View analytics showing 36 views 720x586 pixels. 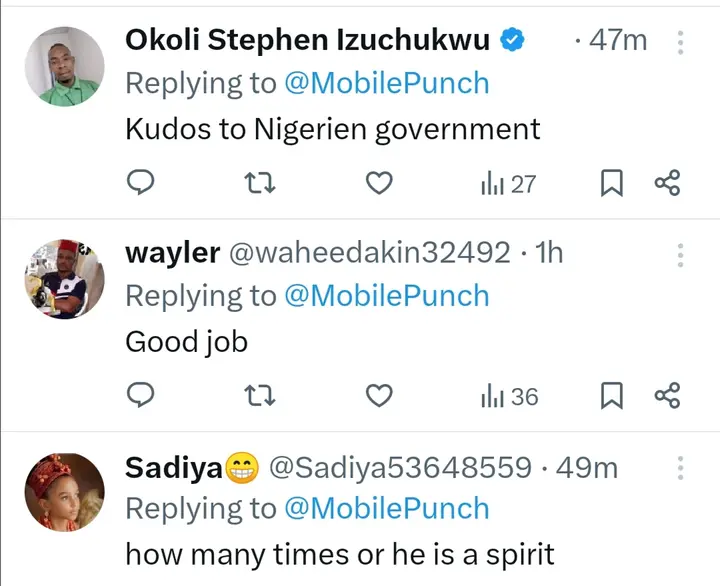(x=509, y=397)
